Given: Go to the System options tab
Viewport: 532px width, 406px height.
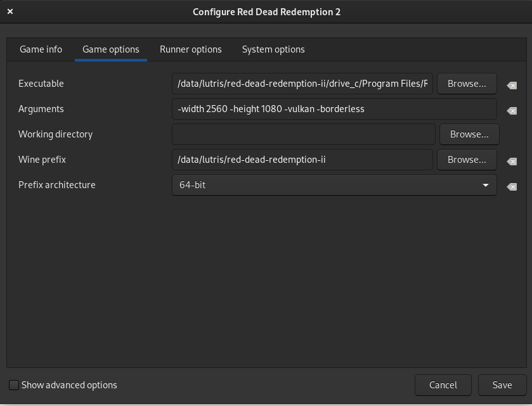Looking at the screenshot, I should [x=273, y=49].
